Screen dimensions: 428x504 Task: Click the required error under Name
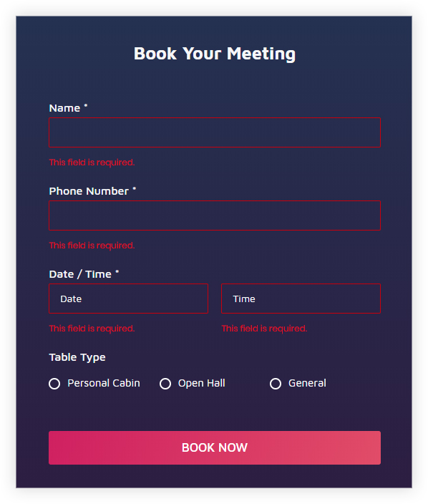tap(92, 163)
